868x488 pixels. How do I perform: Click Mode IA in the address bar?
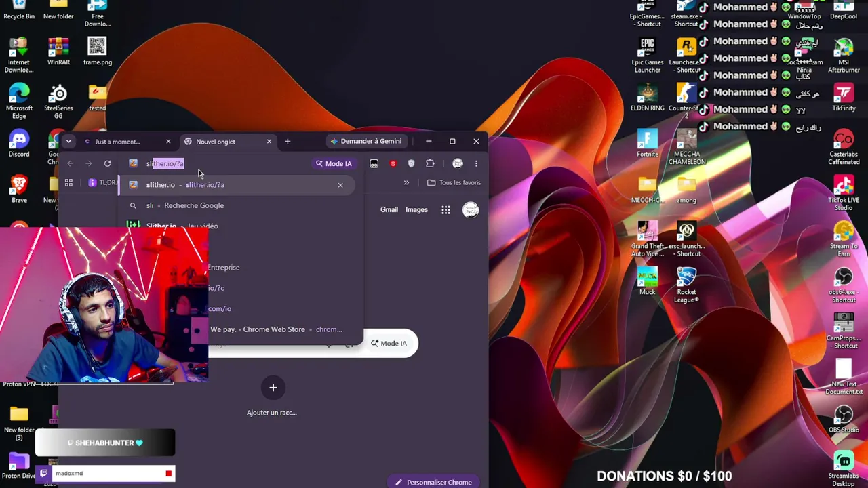334,163
